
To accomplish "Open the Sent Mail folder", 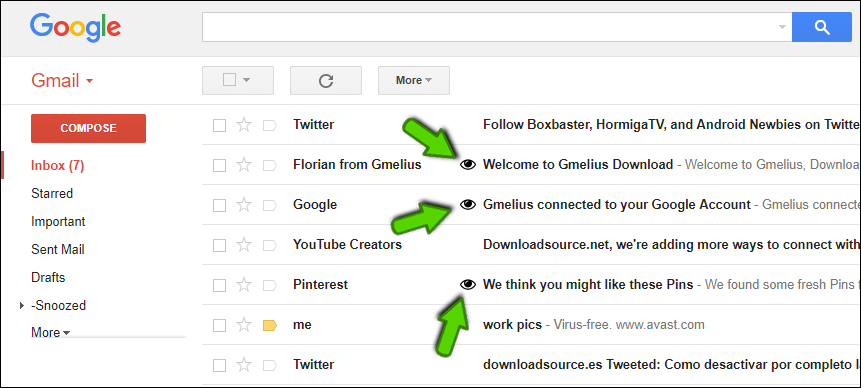I will coord(58,249).
